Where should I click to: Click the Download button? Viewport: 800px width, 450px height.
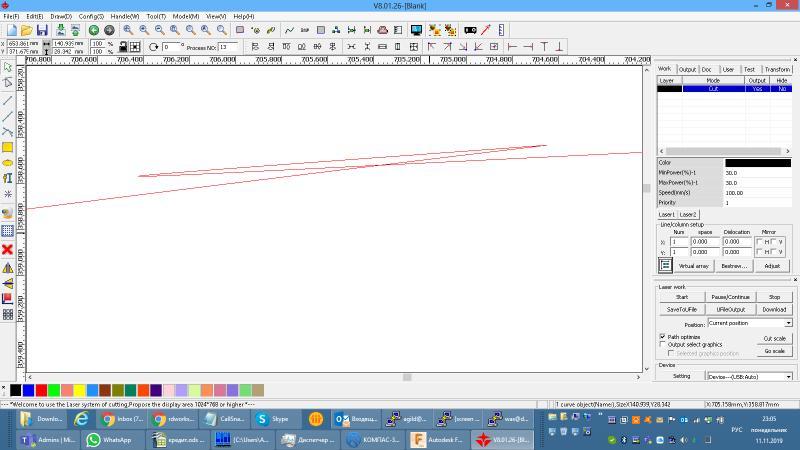pos(774,309)
